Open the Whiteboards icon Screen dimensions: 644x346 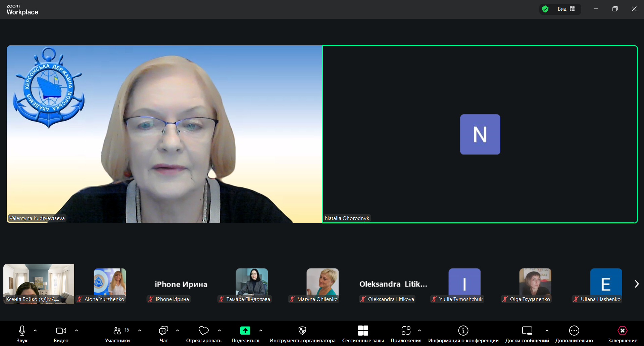pyautogui.click(x=527, y=331)
